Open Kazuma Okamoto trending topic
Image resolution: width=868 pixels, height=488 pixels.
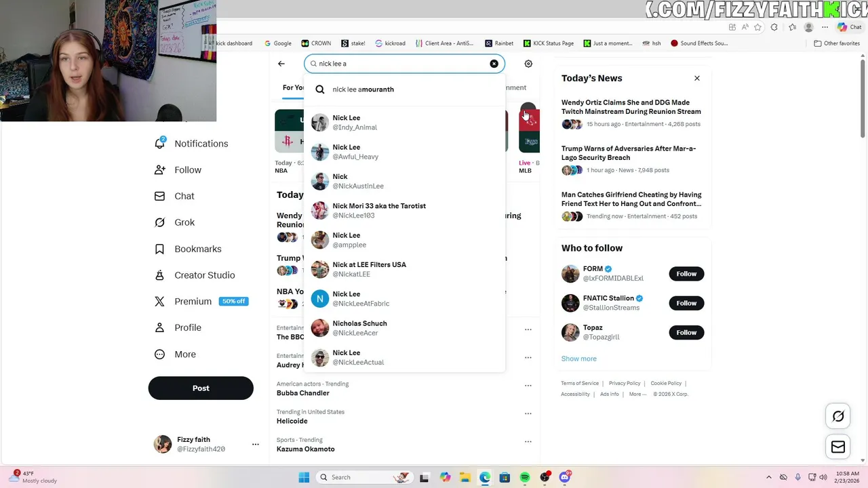(306, 449)
